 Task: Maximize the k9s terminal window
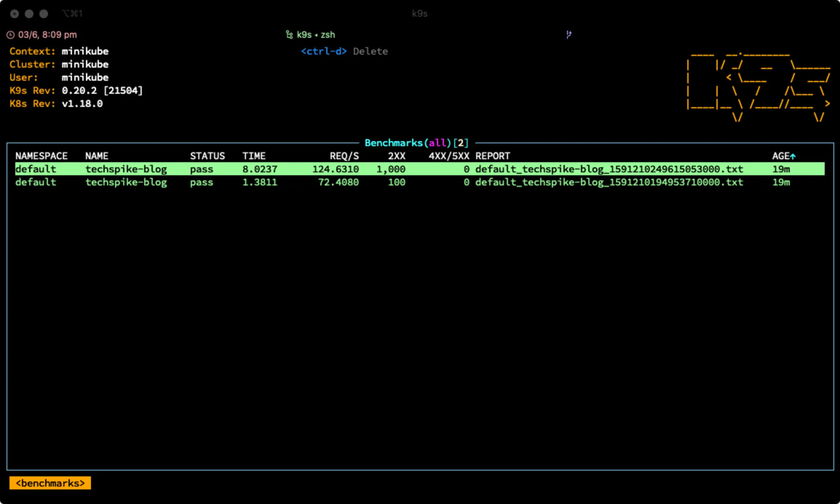coord(44,14)
